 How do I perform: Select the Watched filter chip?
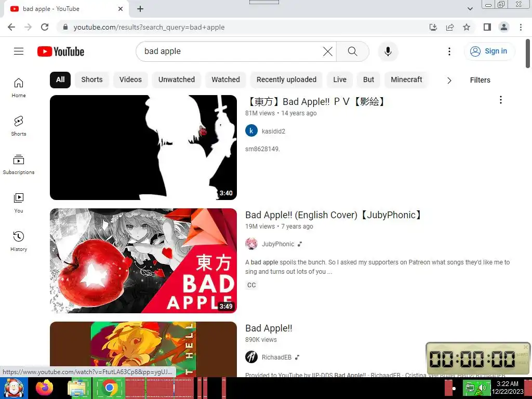225,79
